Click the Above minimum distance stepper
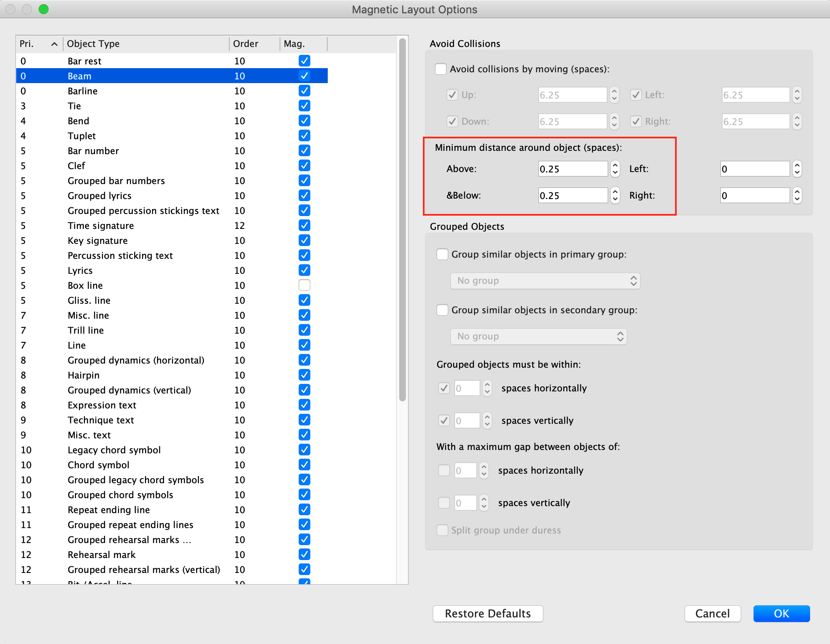 click(615, 169)
